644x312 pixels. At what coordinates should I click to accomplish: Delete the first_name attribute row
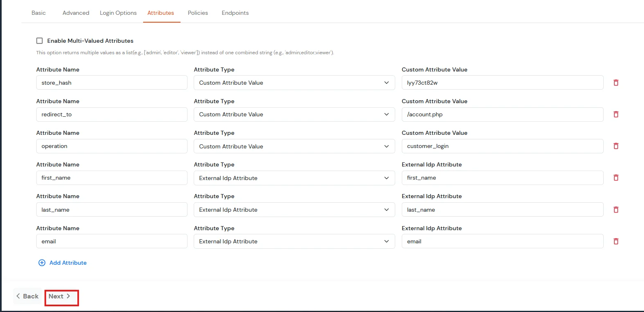616,178
